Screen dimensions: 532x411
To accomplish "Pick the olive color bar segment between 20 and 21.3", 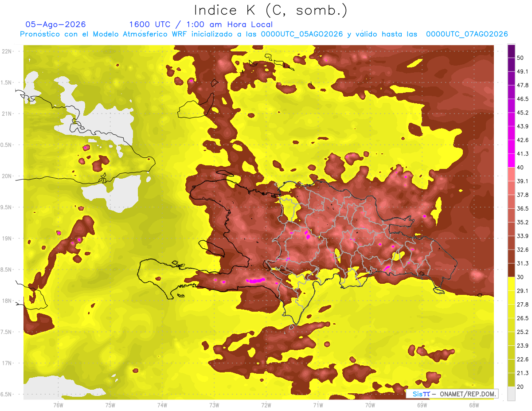I will [511, 380].
